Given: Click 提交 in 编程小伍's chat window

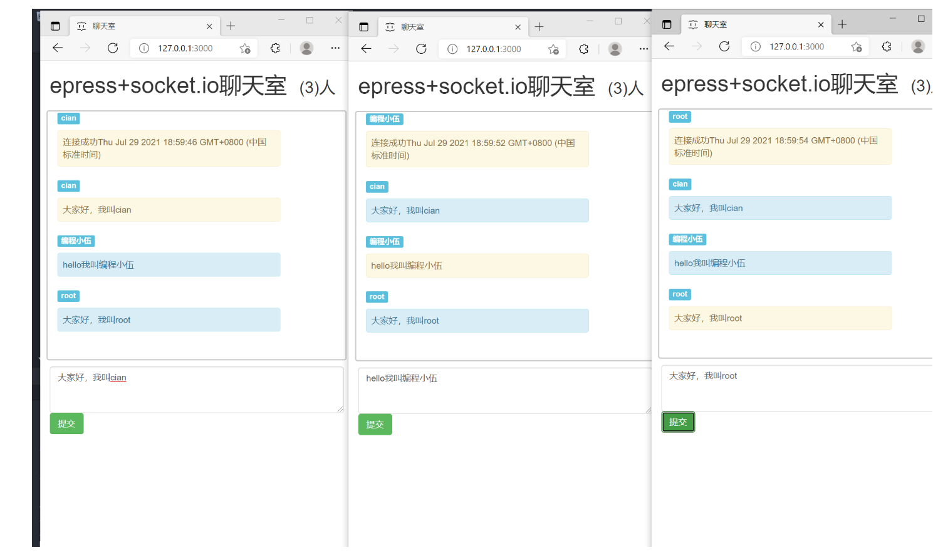Looking at the screenshot, I should pyautogui.click(x=375, y=424).
